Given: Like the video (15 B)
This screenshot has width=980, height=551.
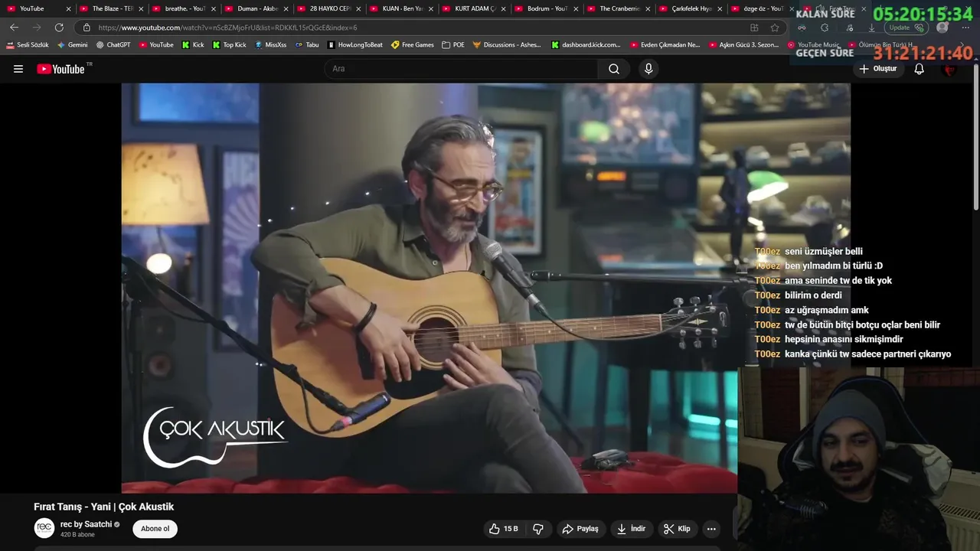Looking at the screenshot, I should [504, 529].
